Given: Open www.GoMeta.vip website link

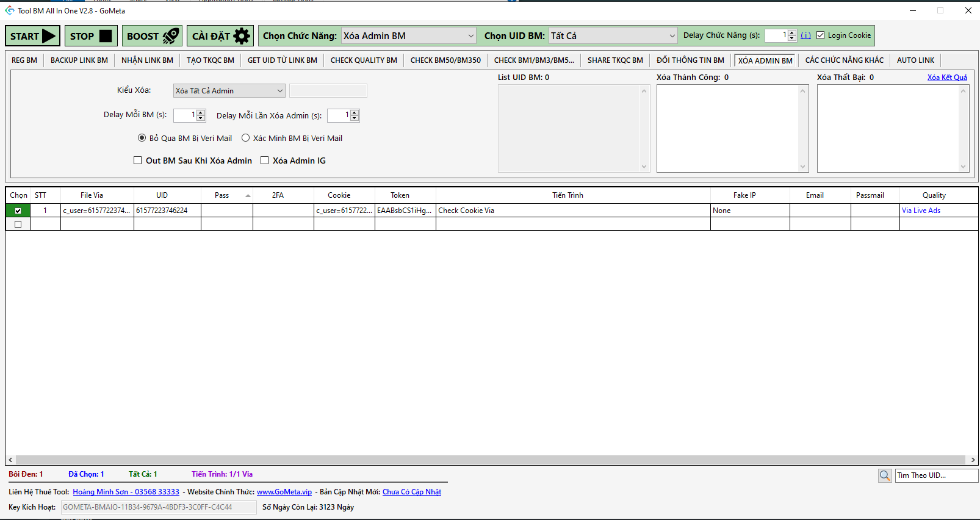Looking at the screenshot, I should click(x=284, y=492).
